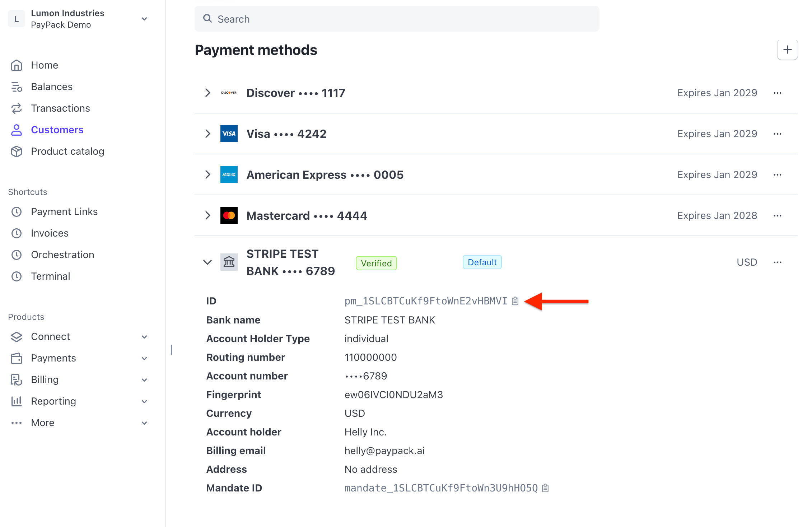Image resolution: width=812 pixels, height=527 pixels.
Task: Open the Reporting menu in the sidebar
Action: pos(53,401)
